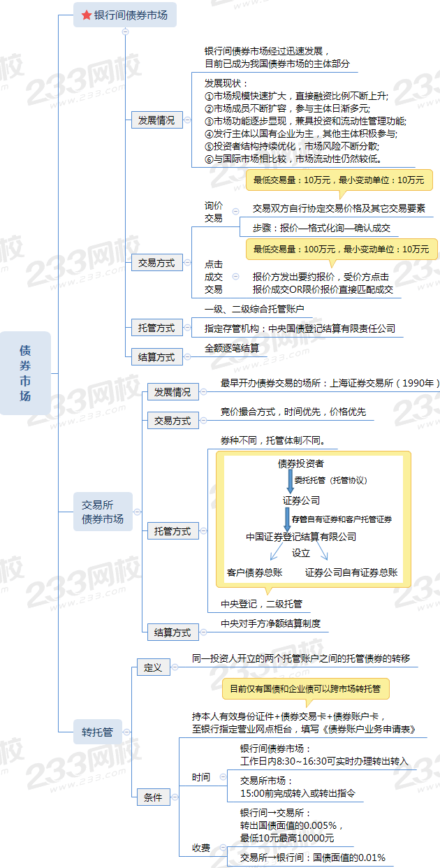Click 债券投资者 in the custody diagram
Viewport: 440px width, 868px height.
coord(301,463)
